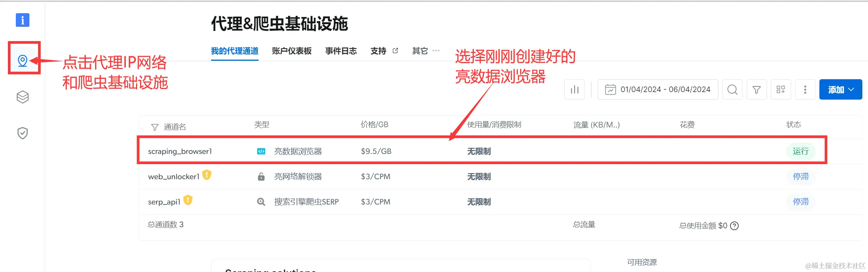Open the web_unlocker1 zone

[173, 177]
